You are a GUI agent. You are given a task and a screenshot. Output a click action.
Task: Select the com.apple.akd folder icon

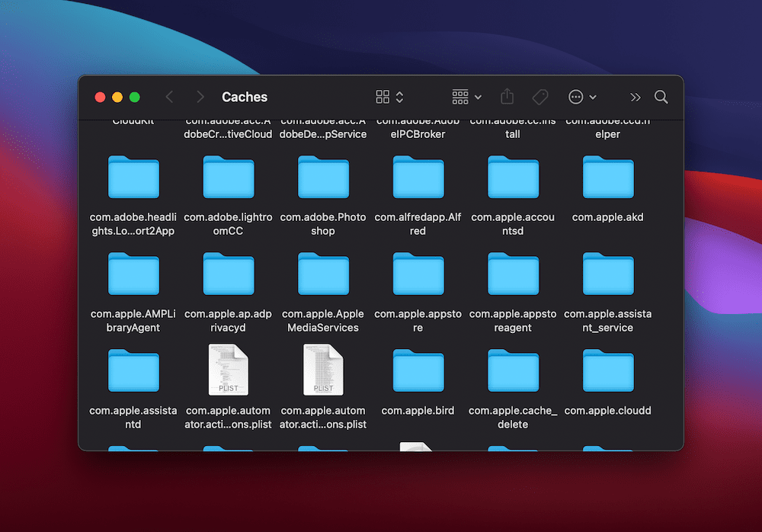click(x=608, y=177)
